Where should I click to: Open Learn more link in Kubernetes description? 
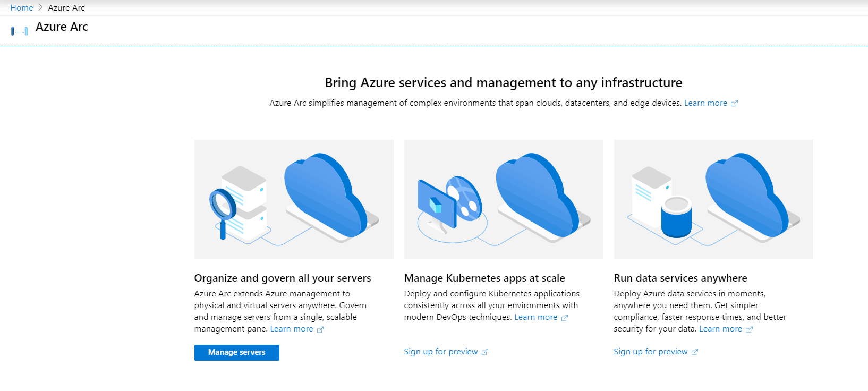pyautogui.click(x=535, y=317)
